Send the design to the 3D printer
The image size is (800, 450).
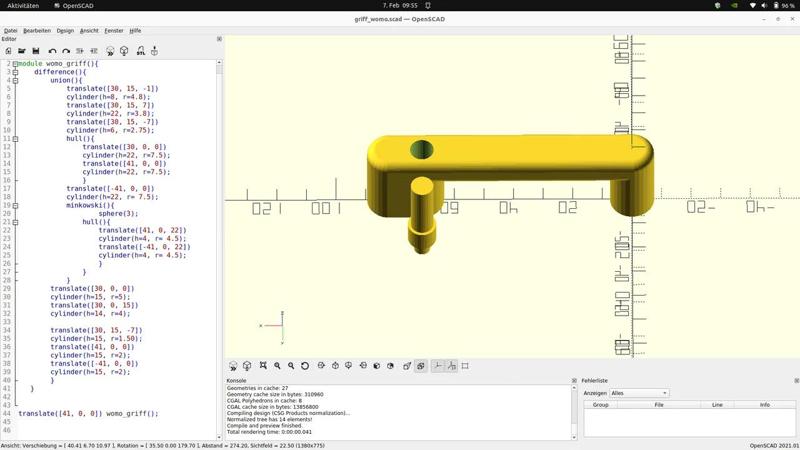pos(154,51)
